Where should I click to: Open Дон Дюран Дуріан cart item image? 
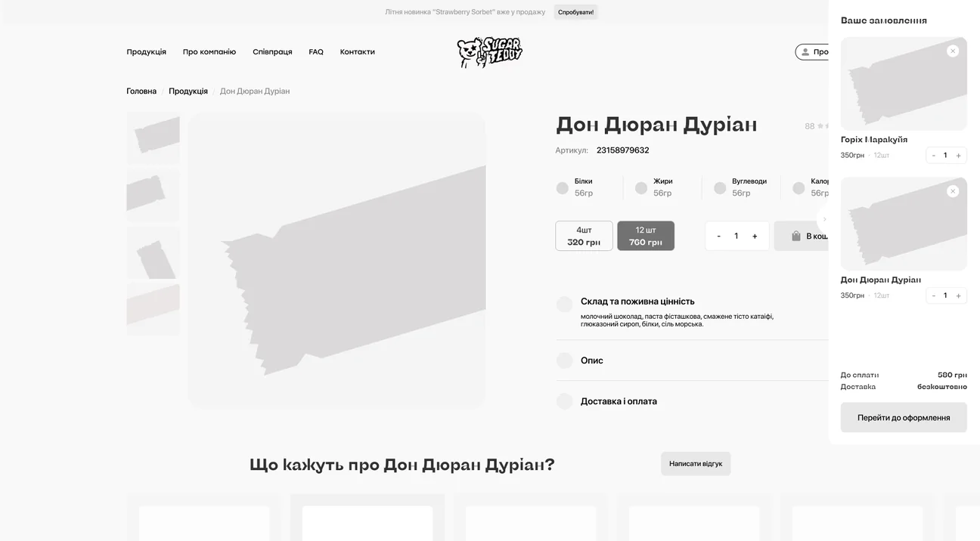pos(904,224)
